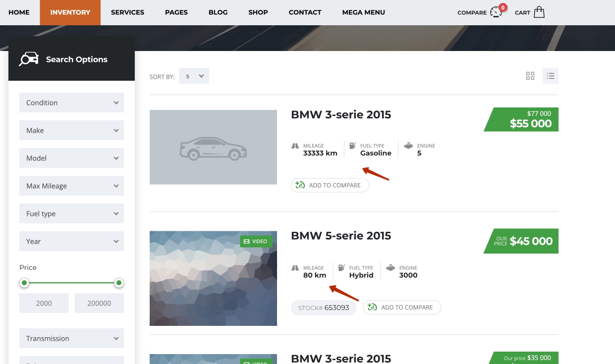The width and height of the screenshot is (615, 364).
Task: Click the gray car placeholder image
Action: 213,147
